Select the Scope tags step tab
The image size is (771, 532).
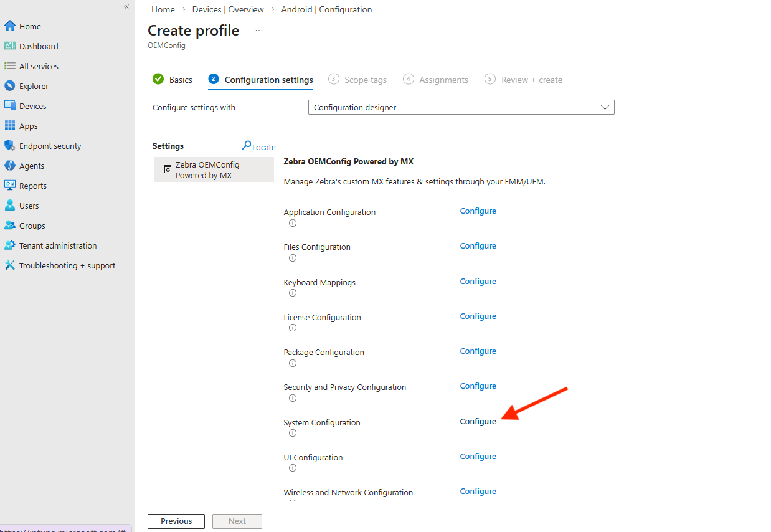point(357,80)
